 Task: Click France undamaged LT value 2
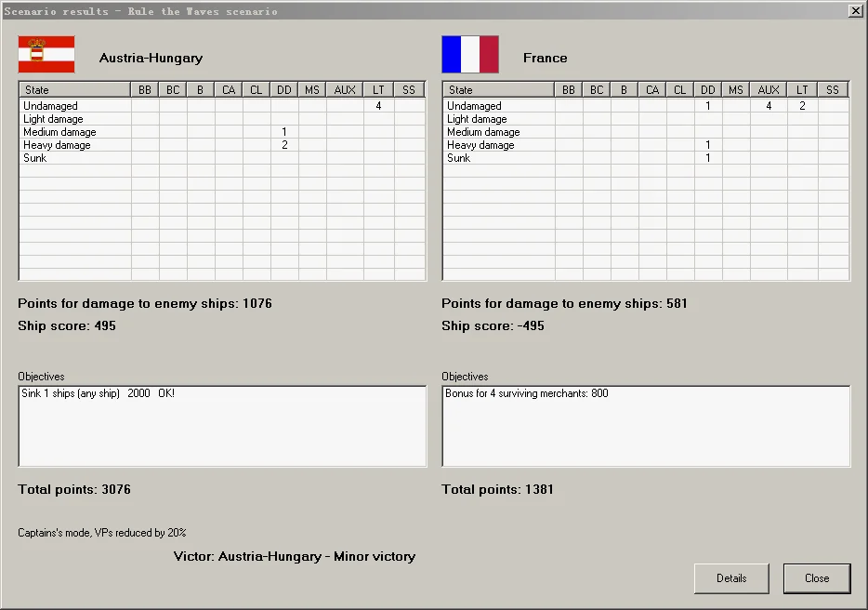pos(802,106)
